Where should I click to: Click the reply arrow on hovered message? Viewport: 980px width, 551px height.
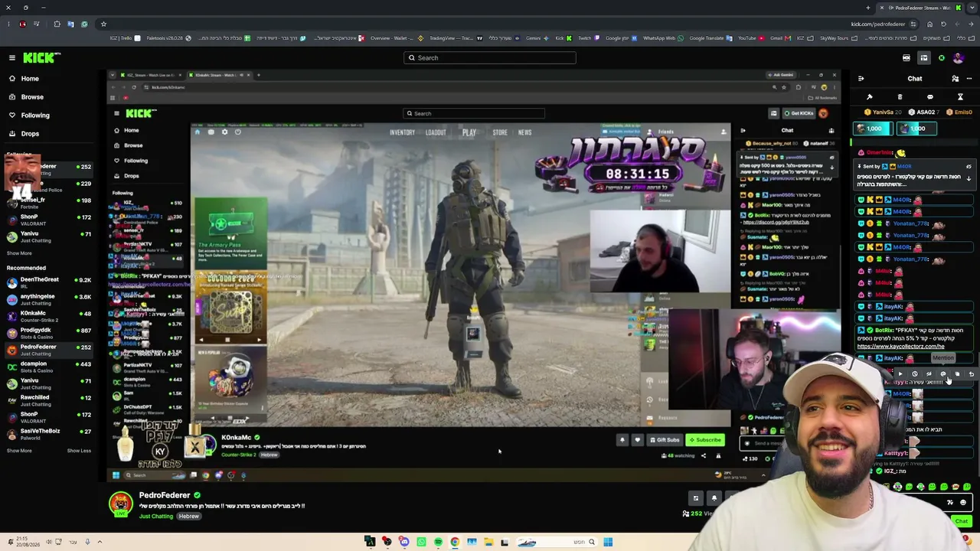971,373
